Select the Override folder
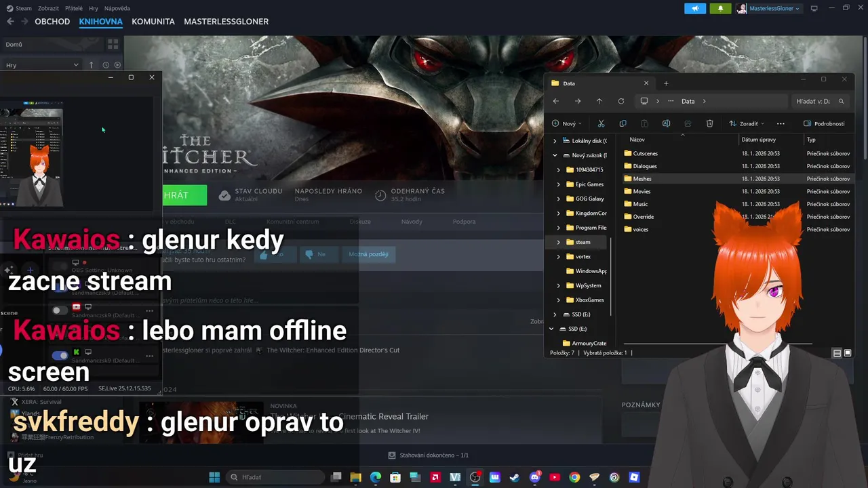 point(638,217)
